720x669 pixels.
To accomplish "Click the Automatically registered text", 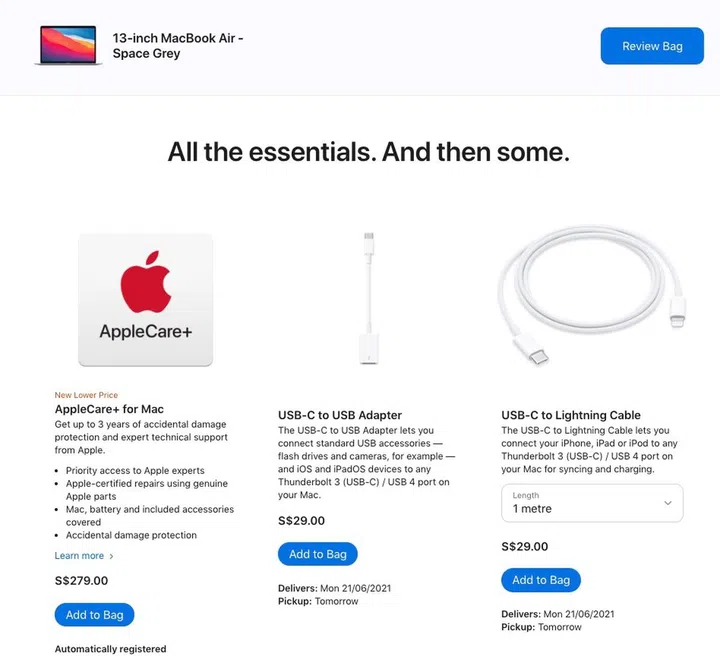I will point(110,649).
